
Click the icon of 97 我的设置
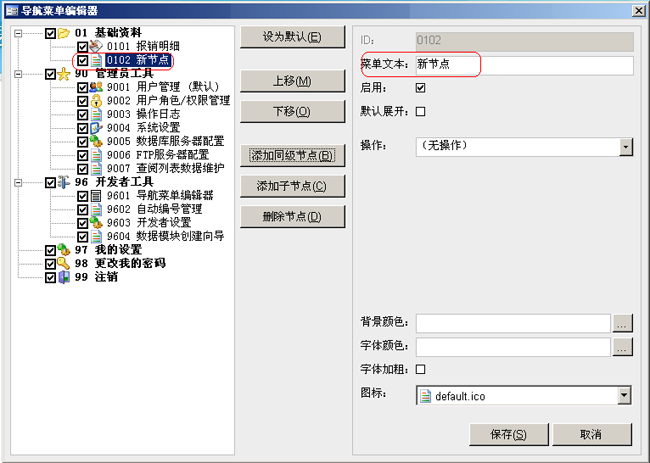(63, 250)
